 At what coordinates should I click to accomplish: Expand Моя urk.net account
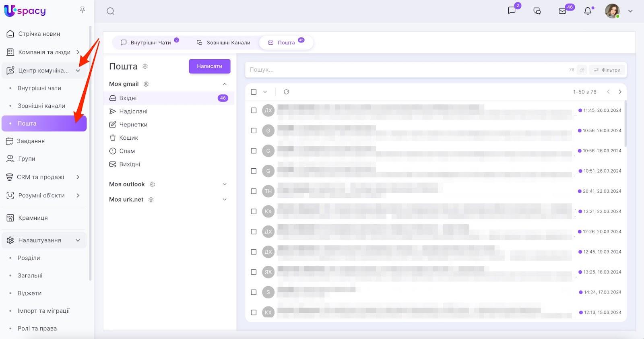click(x=225, y=200)
